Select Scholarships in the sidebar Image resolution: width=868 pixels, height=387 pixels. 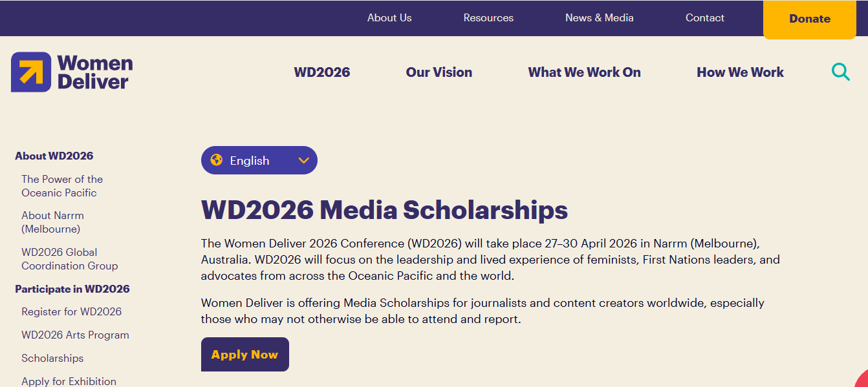(x=52, y=358)
